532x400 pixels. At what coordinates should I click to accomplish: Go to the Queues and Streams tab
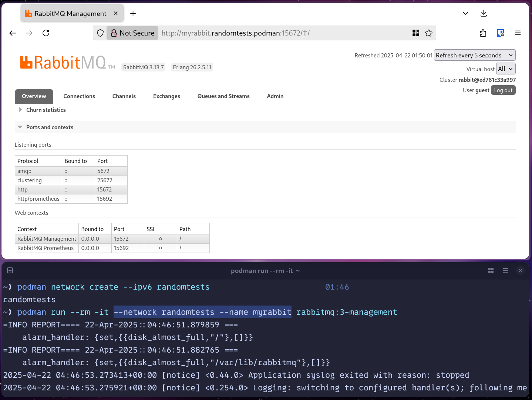(x=223, y=96)
